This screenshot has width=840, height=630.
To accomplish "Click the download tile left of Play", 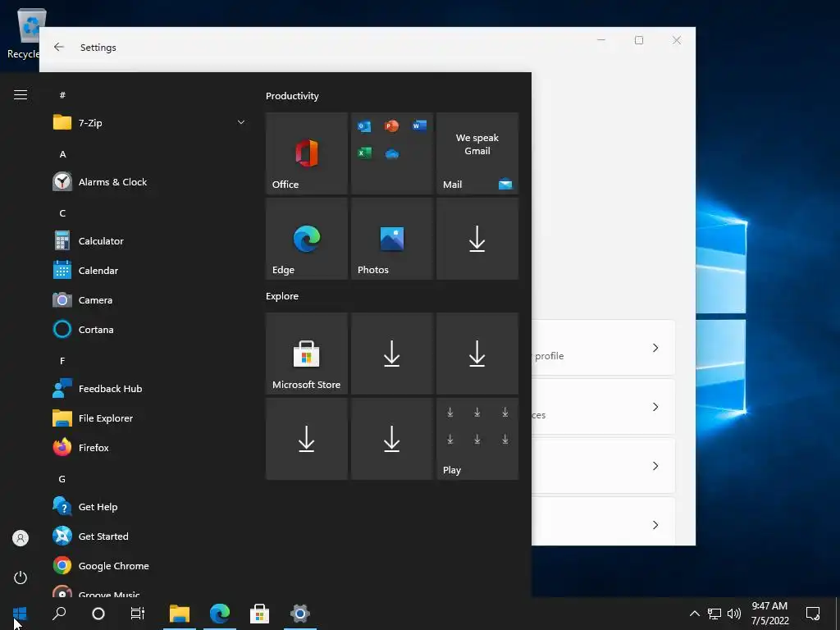I will (391, 439).
